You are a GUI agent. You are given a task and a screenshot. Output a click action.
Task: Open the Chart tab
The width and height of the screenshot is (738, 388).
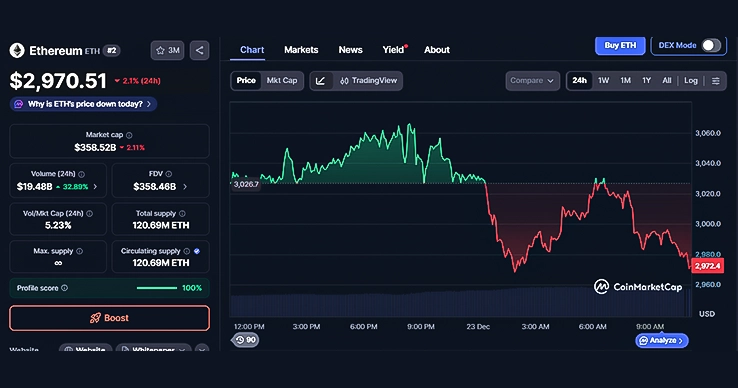click(x=252, y=50)
